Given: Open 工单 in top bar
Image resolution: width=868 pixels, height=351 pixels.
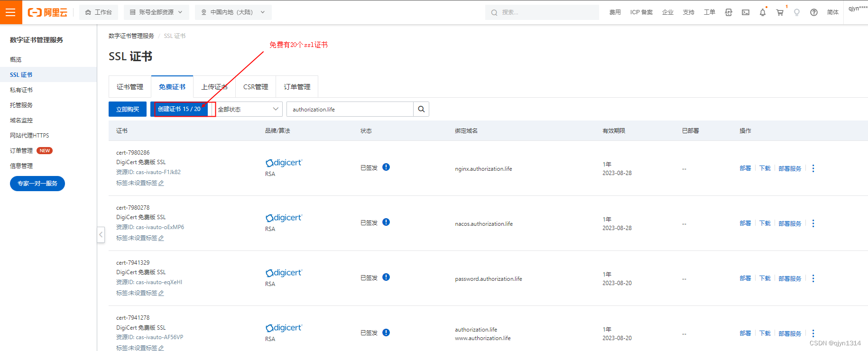Looking at the screenshot, I should tap(710, 12).
